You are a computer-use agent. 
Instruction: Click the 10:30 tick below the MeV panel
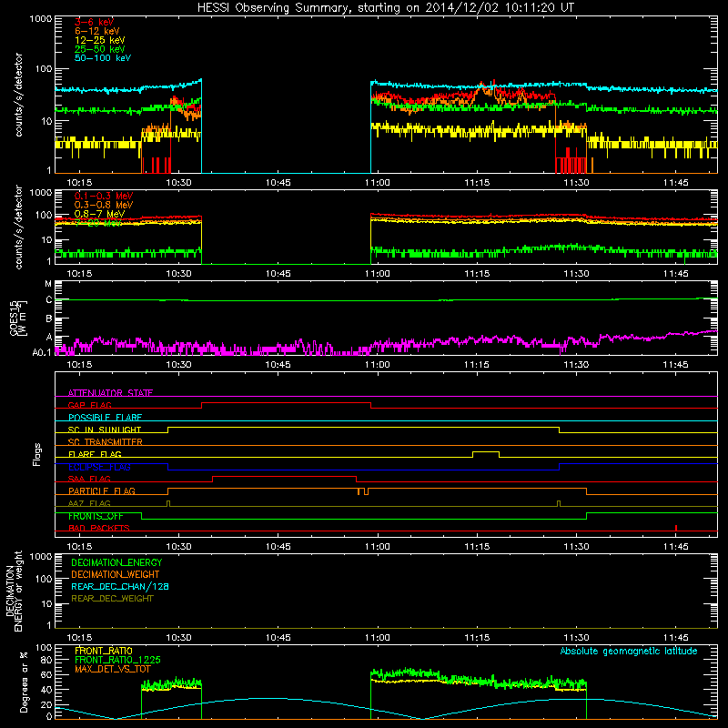(178, 274)
